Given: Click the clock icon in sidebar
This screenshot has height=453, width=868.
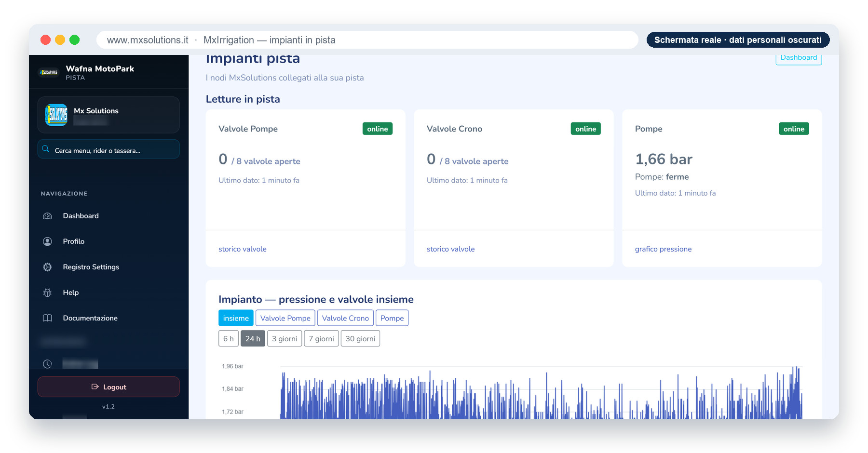Looking at the screenshot, I should 47,364.
